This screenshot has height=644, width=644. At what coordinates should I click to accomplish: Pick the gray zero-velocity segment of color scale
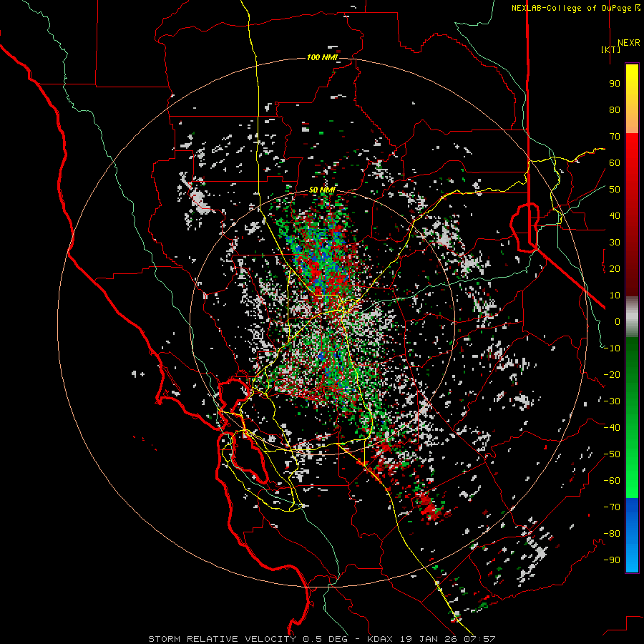click(x=632, y=317)
